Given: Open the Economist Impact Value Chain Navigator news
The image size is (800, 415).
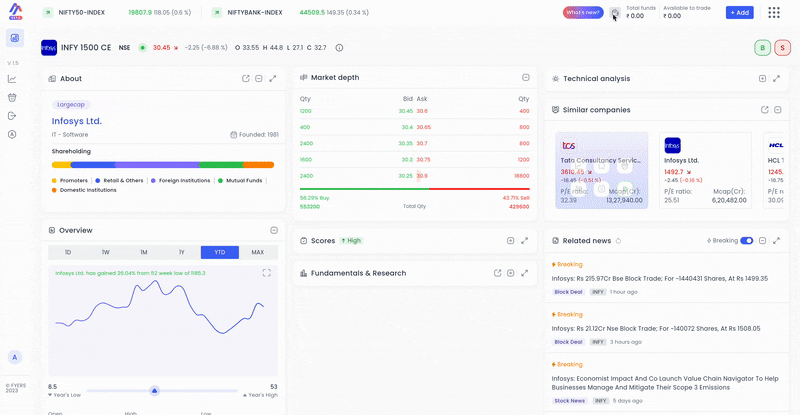Looking at the screenshot, I should tap(665, 383).
